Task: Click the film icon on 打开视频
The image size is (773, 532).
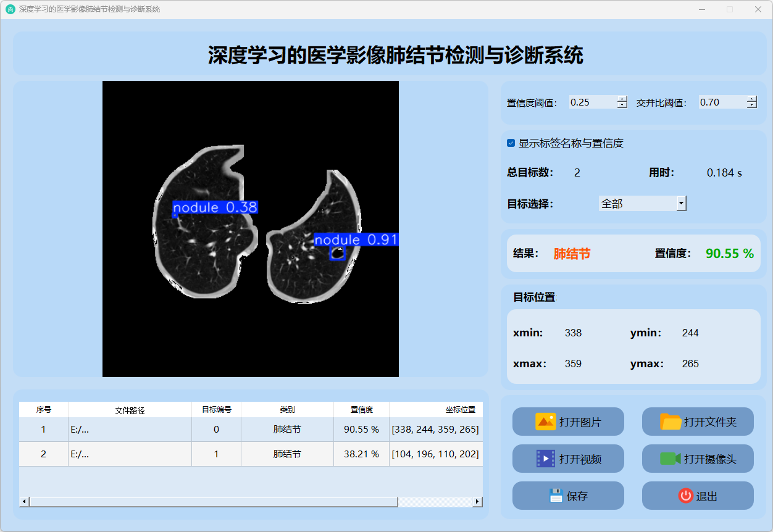Action: [x=546, y=459]
